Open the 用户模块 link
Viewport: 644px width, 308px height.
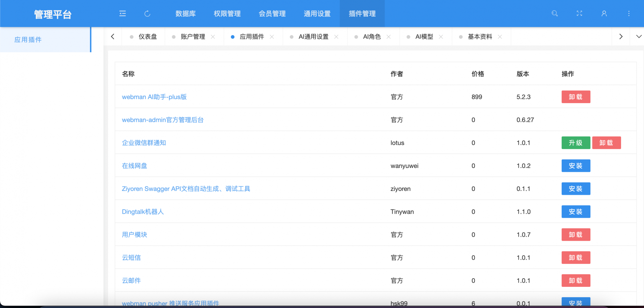coord(135,235)
